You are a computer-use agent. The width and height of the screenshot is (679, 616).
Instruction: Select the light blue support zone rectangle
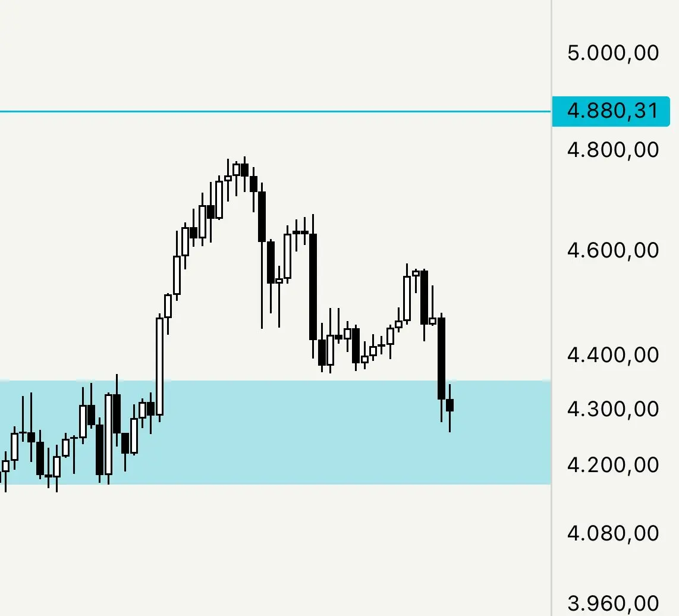[x=275, y=432]
